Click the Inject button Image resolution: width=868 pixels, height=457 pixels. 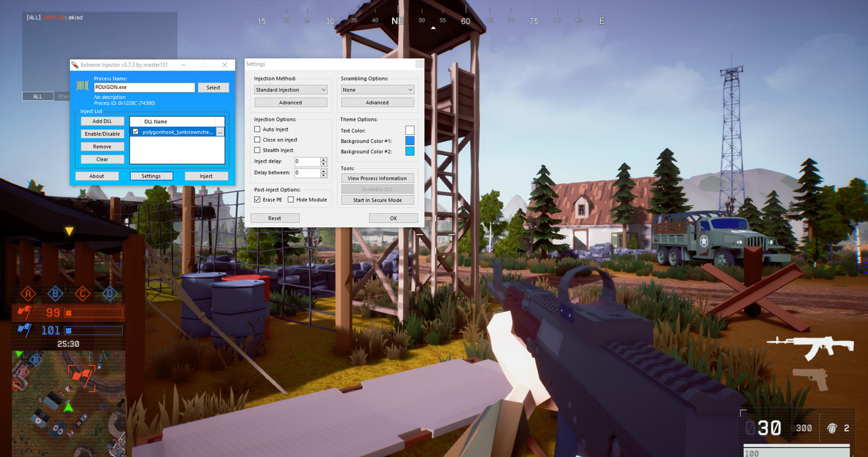pyautogui.click(x=206, y=176)
